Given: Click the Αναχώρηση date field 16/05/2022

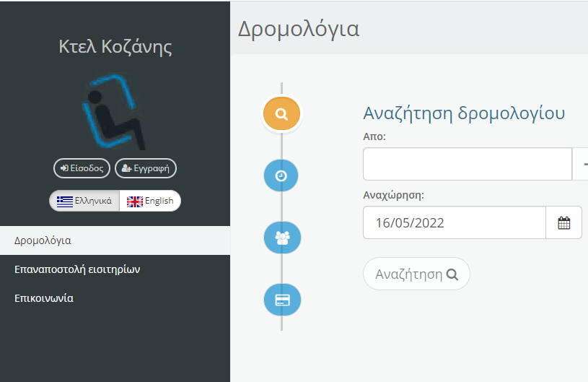Looking at the screenshot, I should [455, 222].
